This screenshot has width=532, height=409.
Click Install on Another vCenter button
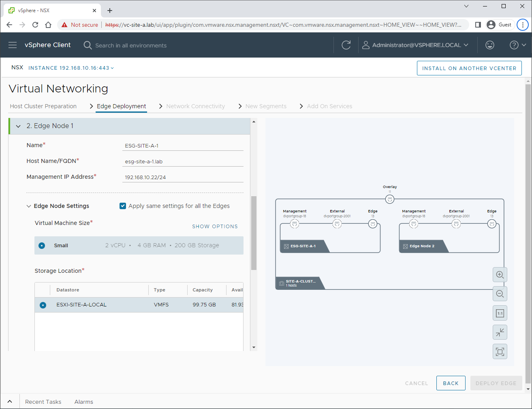pyautogui.click(x=469, y=68)
